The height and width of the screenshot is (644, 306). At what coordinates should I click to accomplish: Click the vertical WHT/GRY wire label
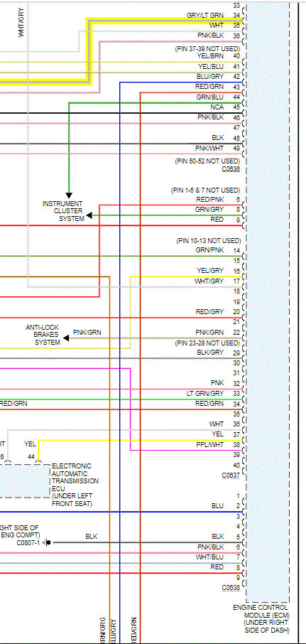tap(21, 23)
